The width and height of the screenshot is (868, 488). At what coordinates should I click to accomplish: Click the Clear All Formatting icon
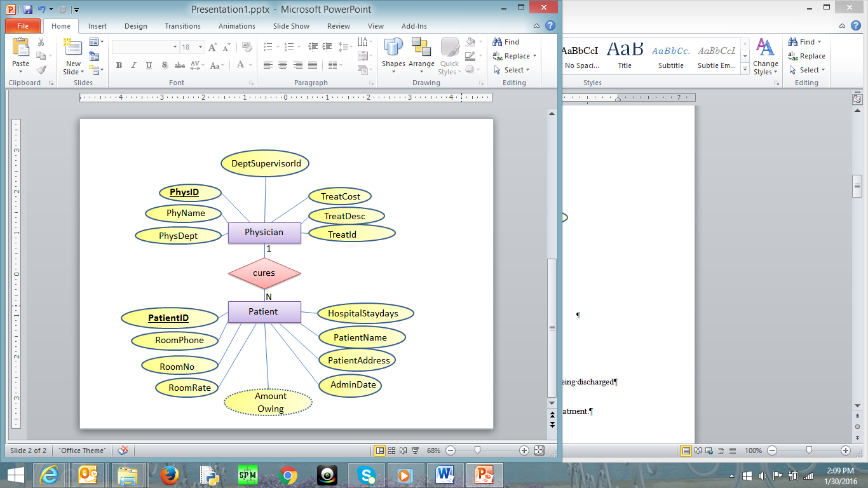[247, 47]
